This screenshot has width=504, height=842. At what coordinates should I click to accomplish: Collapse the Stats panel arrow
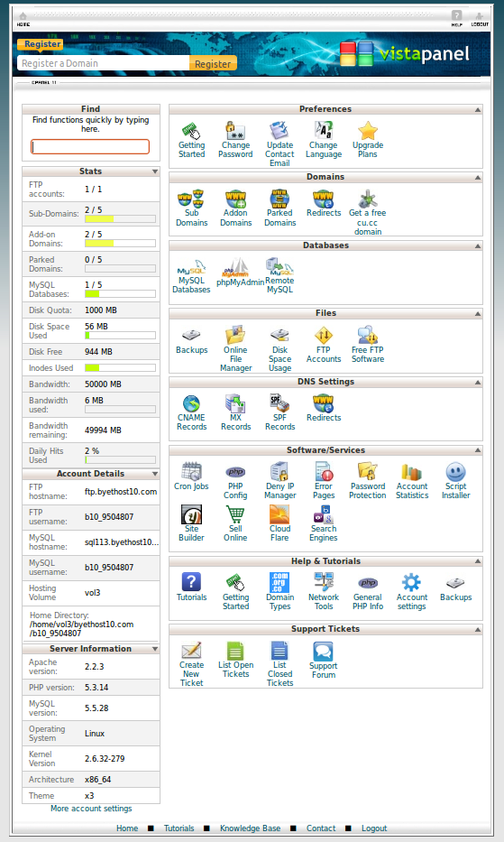[x=154, y=171]
